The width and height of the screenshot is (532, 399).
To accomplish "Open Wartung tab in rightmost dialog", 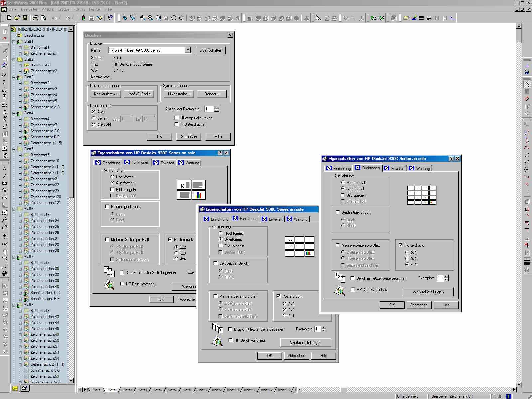I will pyautogui.click(x=420, y=169).
